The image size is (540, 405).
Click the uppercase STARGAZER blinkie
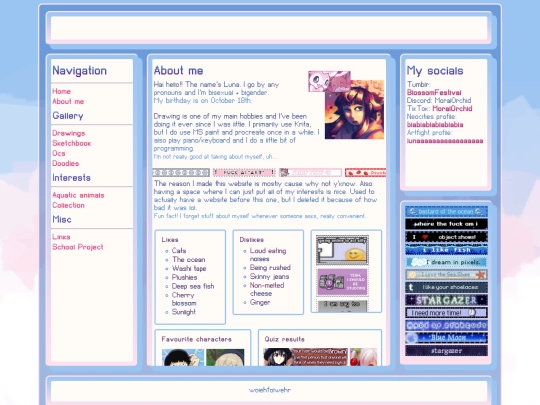(446, 300)
